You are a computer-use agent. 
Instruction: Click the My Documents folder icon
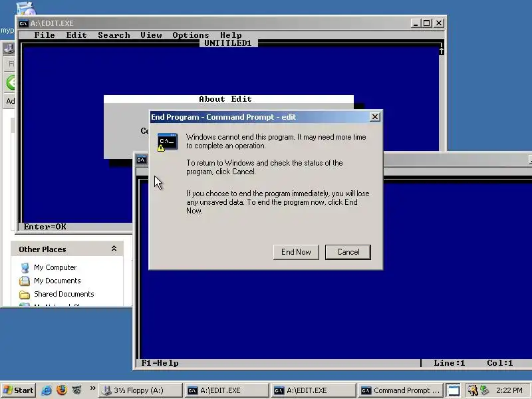[x=25, y=281]
